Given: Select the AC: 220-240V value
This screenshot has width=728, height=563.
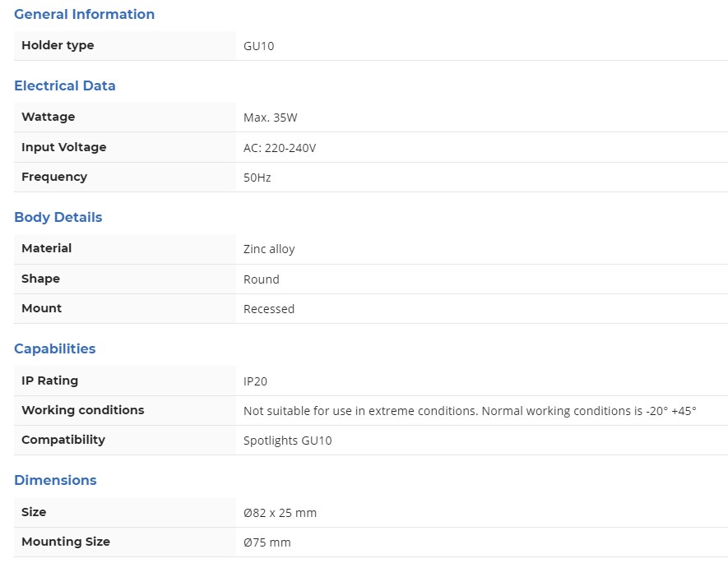Looking at the screenshot, I should pyautogui.click(x=280, y=148).
